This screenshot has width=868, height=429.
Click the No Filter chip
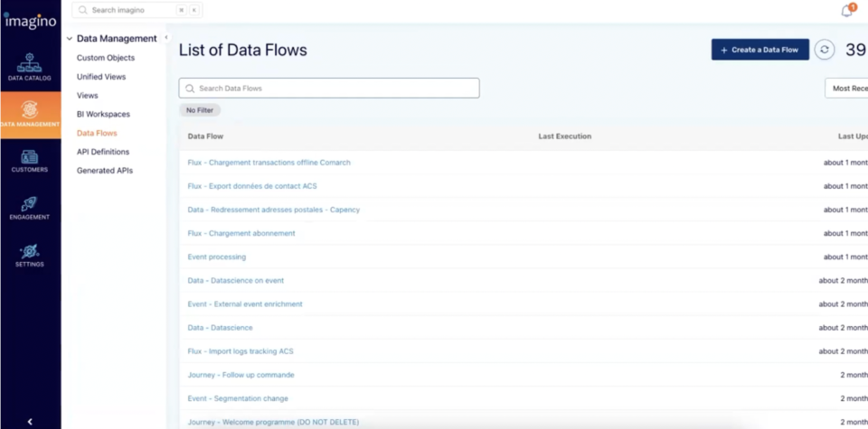[200, 110]
